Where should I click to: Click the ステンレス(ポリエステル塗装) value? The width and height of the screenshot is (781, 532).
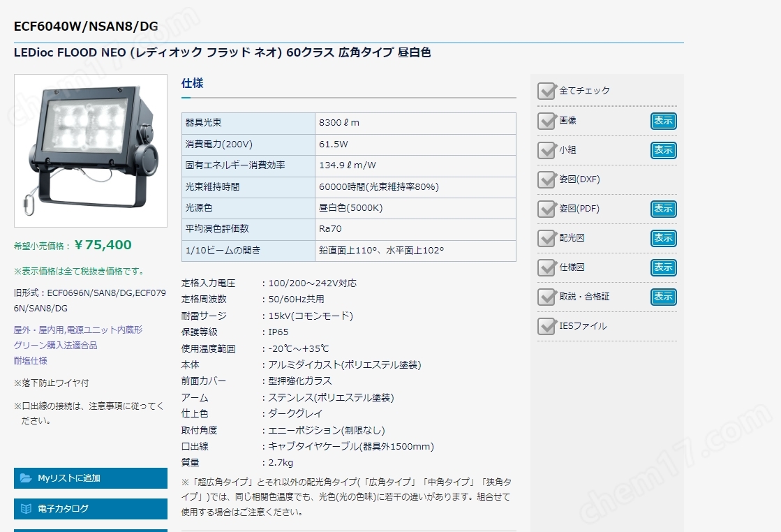coord(332,397)
